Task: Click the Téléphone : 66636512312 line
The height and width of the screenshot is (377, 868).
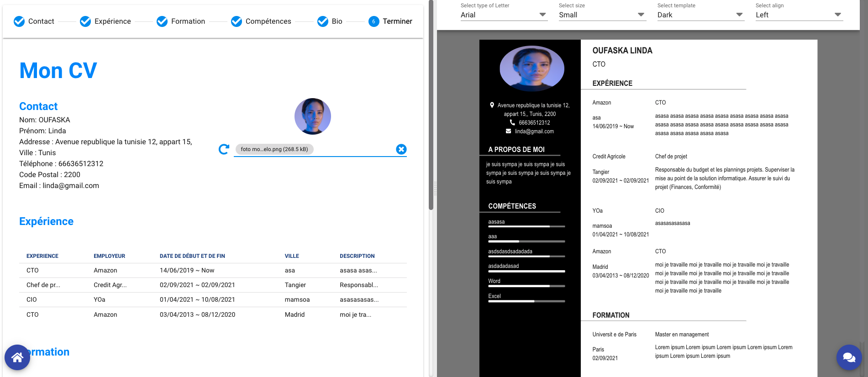Action: pos(61,163)
